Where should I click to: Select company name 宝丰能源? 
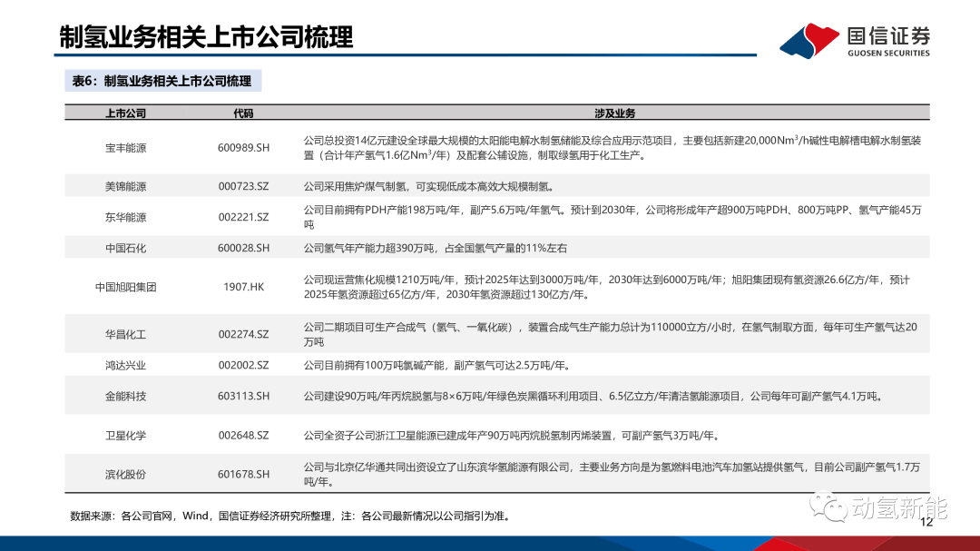tap(125, 148)
